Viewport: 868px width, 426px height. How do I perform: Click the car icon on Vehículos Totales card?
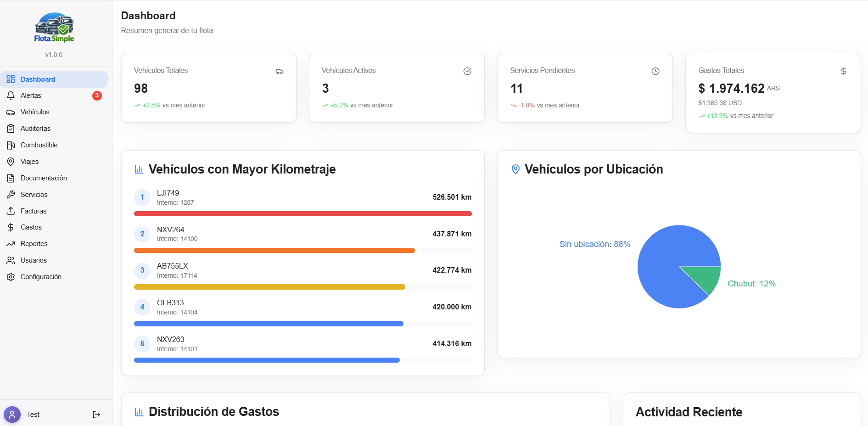[280, 71]
